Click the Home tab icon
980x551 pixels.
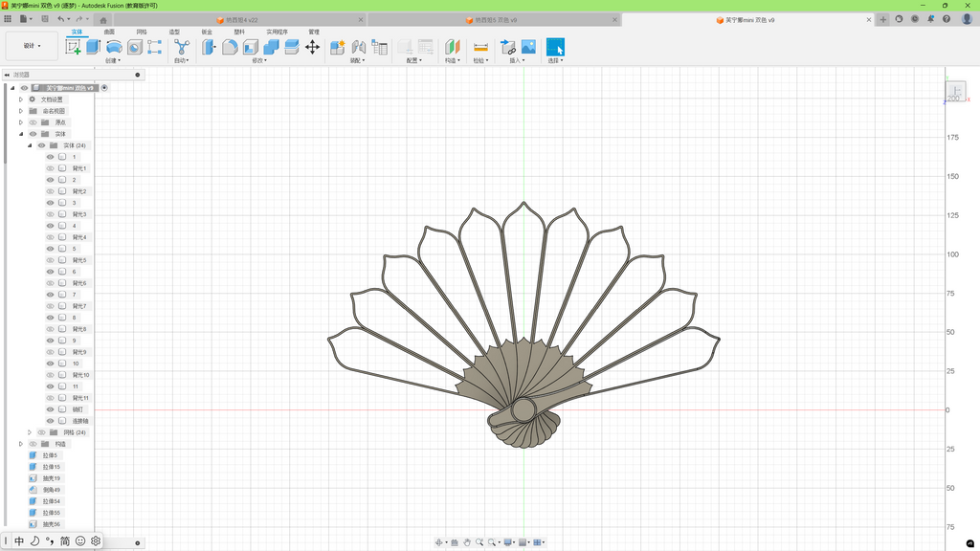103,20
